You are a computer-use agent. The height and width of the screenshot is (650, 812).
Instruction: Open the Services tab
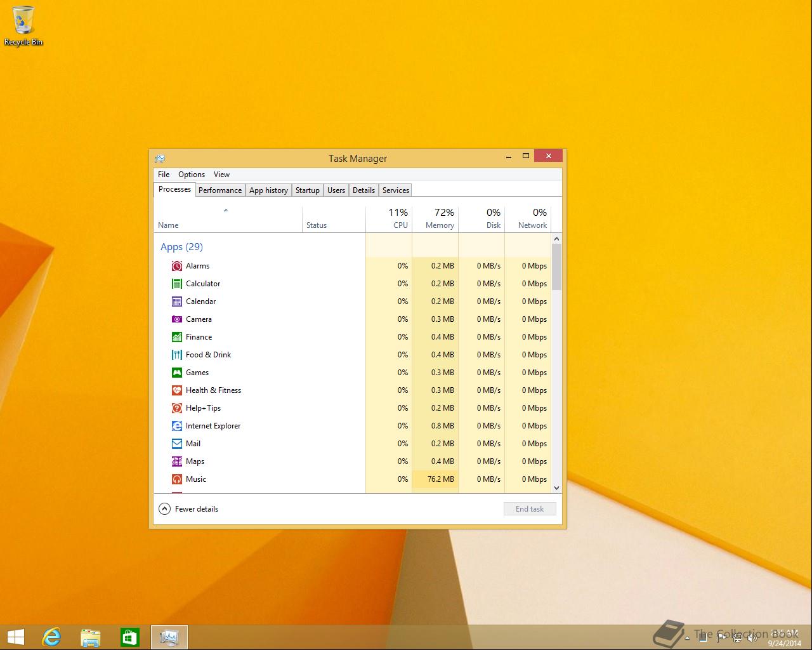click(396, 190)
